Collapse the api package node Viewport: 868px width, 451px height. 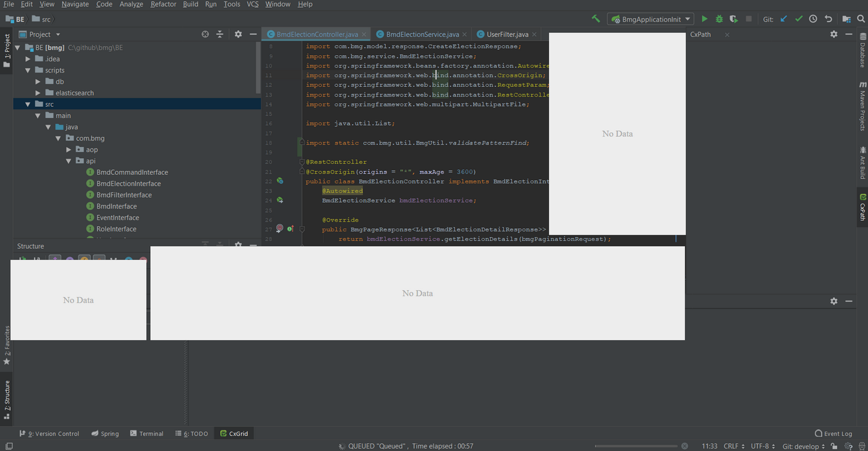[69, 161]
